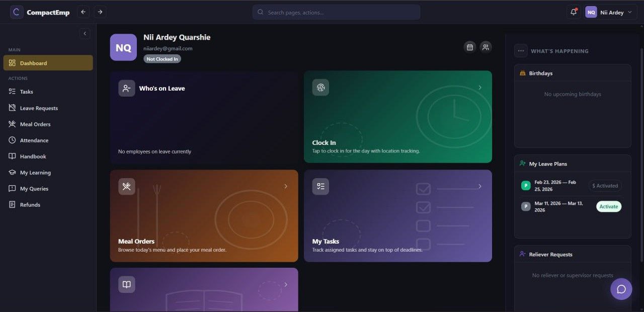Click the NQ profile avatar thumbnail
644x312 pixels.
[x=123, y=47]
